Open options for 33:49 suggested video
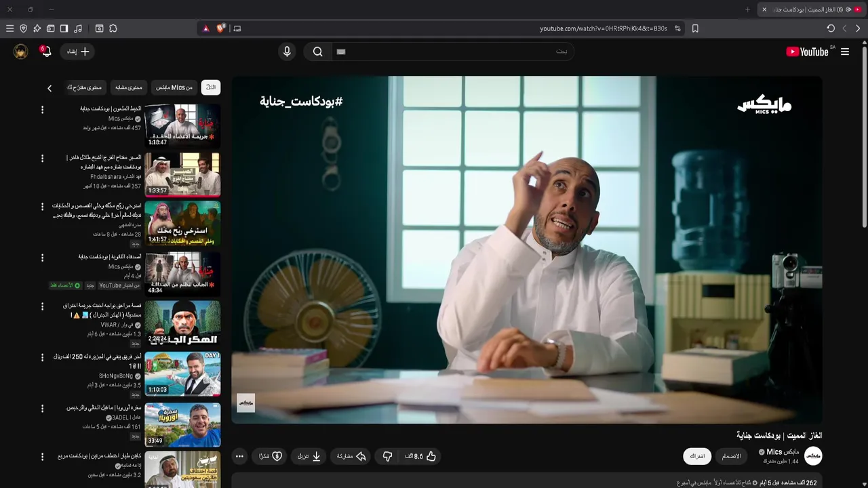Screen dimensions: 868x488 click(x=42, y=409)
